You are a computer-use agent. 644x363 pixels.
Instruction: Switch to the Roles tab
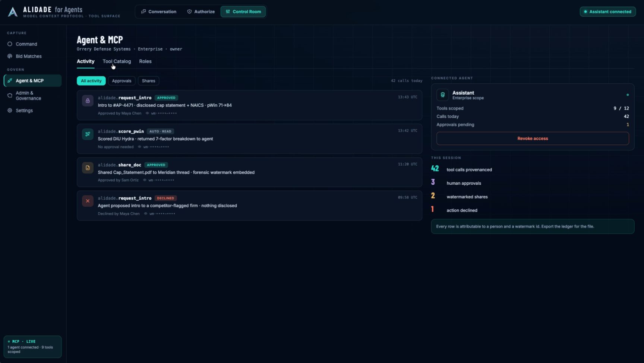click(145, 61)
